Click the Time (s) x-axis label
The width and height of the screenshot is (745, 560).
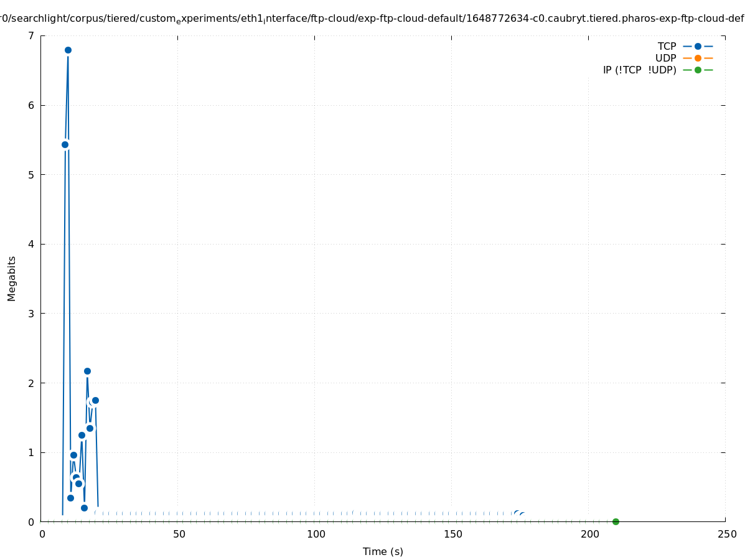pos(383,551)
